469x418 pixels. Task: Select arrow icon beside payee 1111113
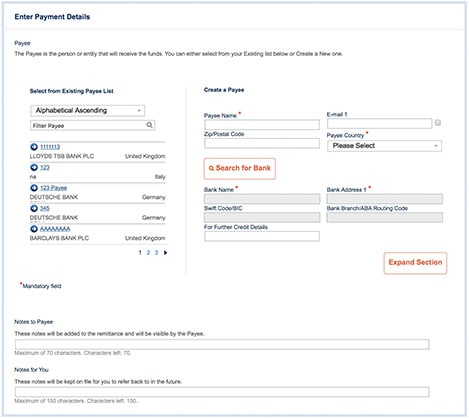coord(34,147)
